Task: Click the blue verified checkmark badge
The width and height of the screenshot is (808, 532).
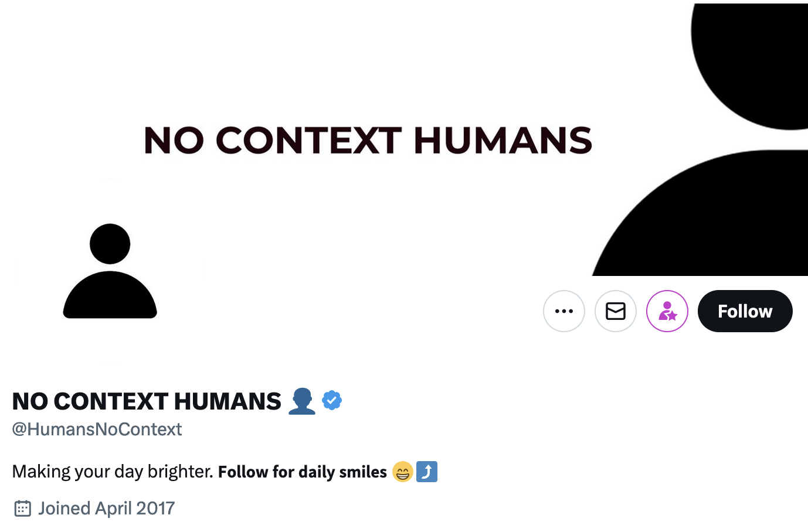Action: point(332,400)
